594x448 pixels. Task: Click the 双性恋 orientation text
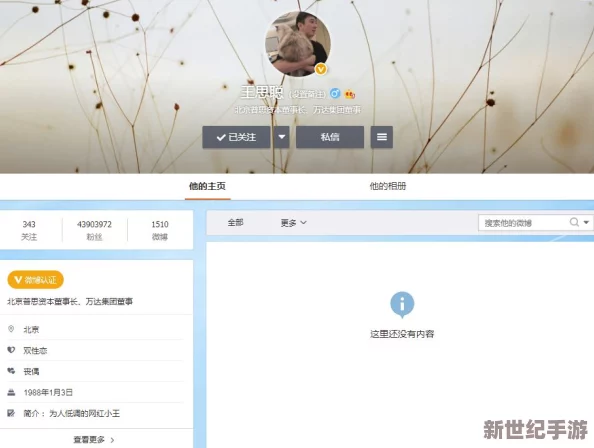click(35, 351)
